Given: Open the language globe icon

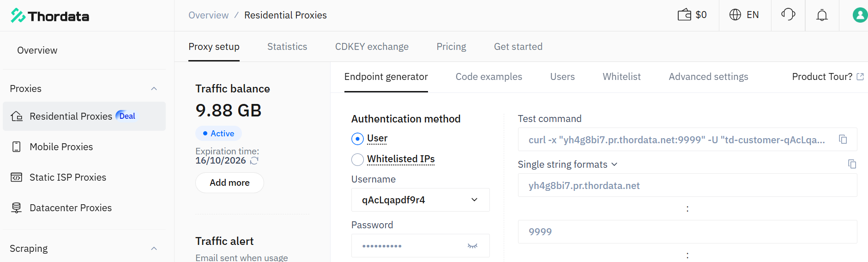Looking at the screenshot, I should coord(735,15).
